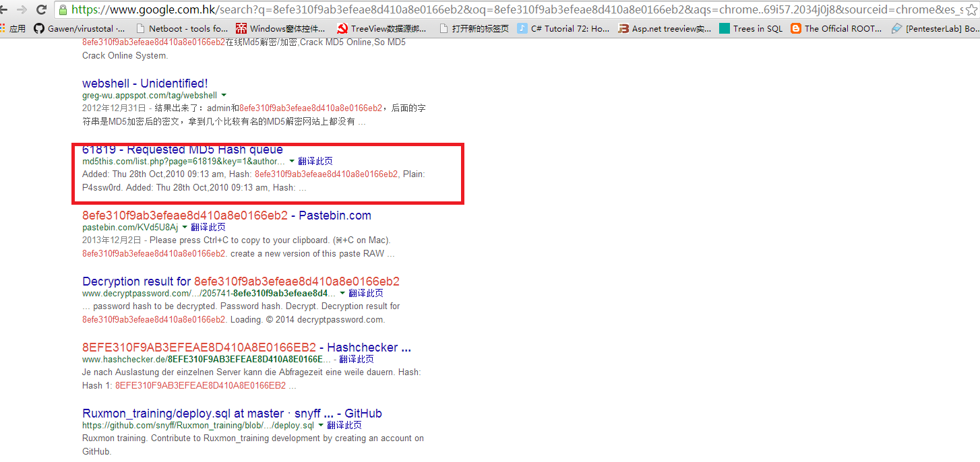This screenshot has width=980, height=462.
Task: Click the page icon of Netboot bookmark
Action: [x=140, y=28]
